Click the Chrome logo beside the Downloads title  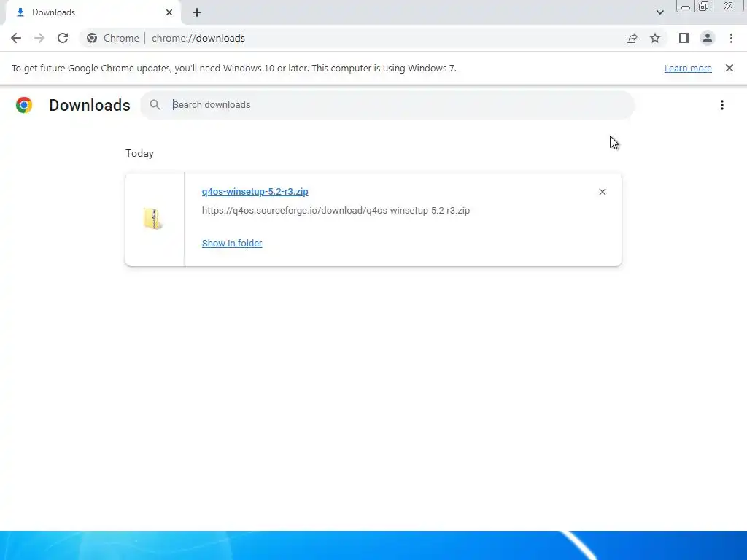[x=24, y=105]
